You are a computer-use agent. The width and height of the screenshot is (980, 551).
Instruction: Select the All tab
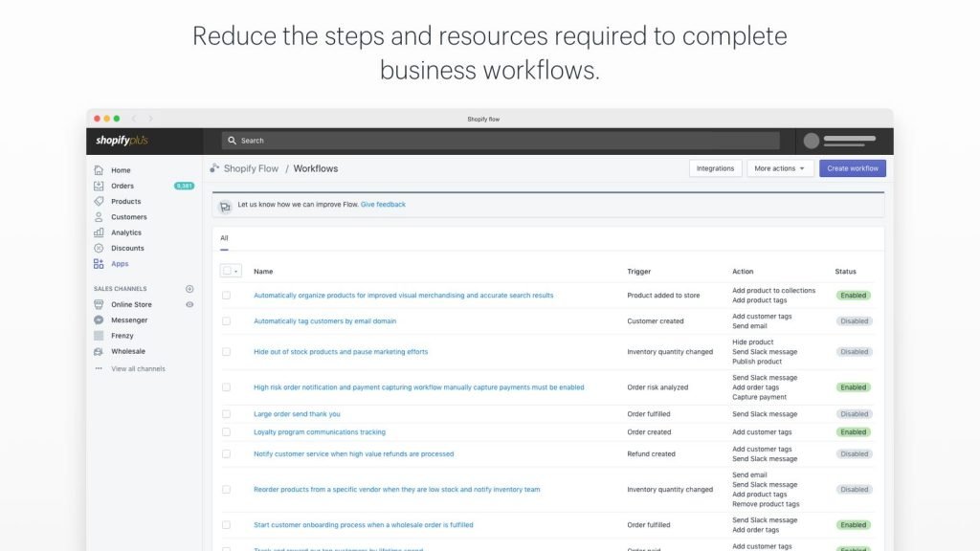[x=224, y=238]
